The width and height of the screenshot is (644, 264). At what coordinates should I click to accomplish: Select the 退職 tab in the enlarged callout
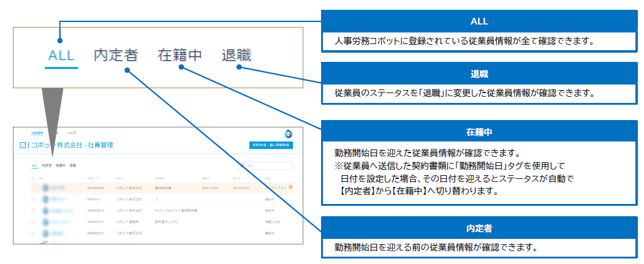pos(236,55)
